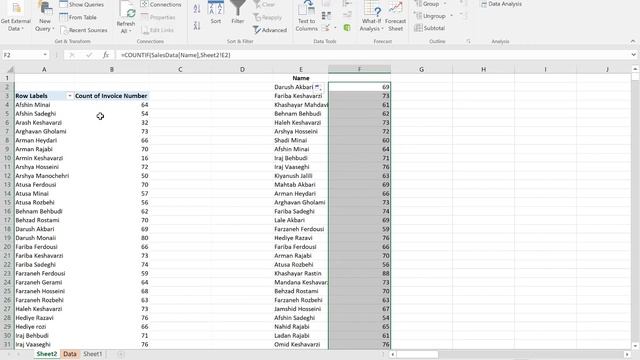Image resolution: width=640 pixels, height=360 pixels.
Task: Open Advanced filter options
Action: (270, 30)
